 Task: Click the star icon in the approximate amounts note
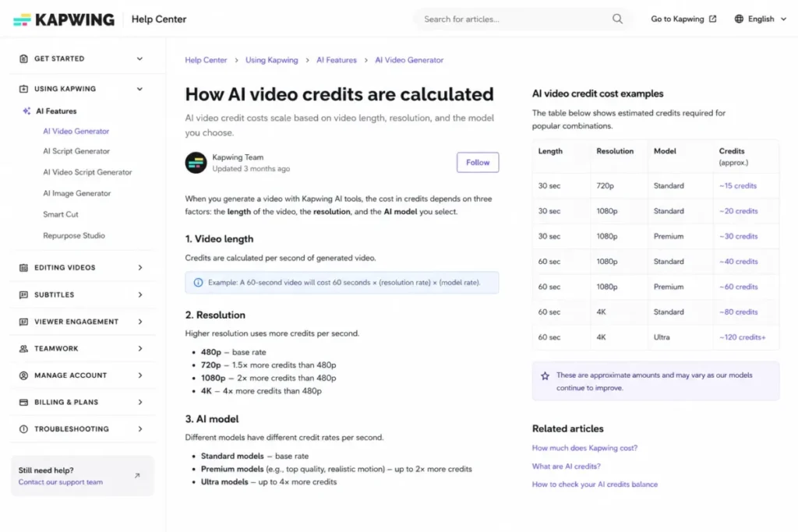pos(545,376)
